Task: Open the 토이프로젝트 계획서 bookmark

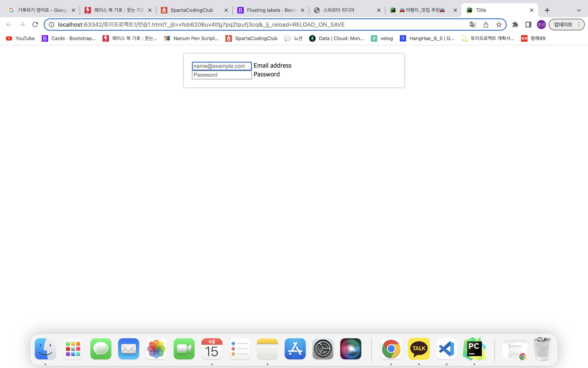Action: (488, 38)
